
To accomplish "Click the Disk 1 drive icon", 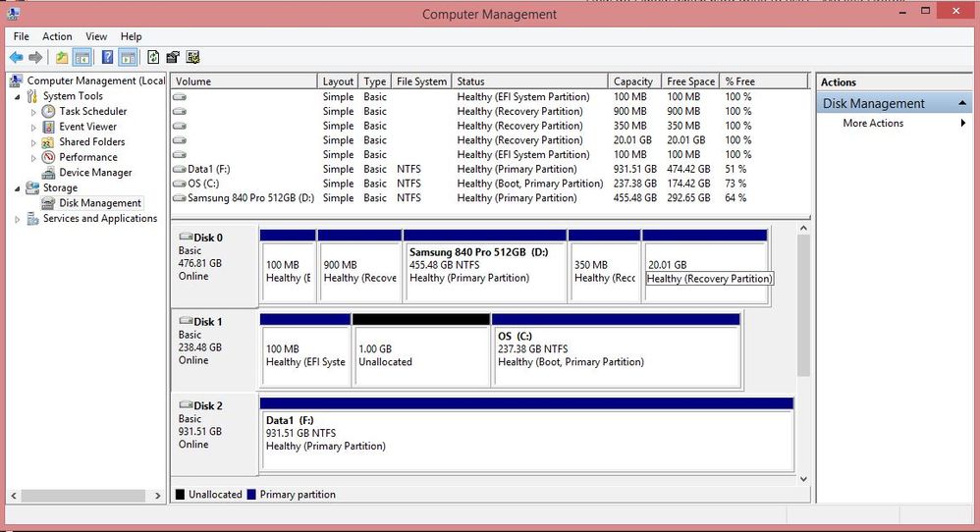I will tap(186, 321).
